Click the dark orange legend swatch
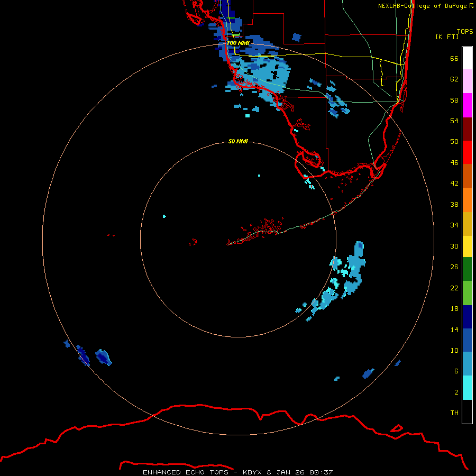Image resolution: width=476 pixels, height=476 pixels. [x=467, y=176]
